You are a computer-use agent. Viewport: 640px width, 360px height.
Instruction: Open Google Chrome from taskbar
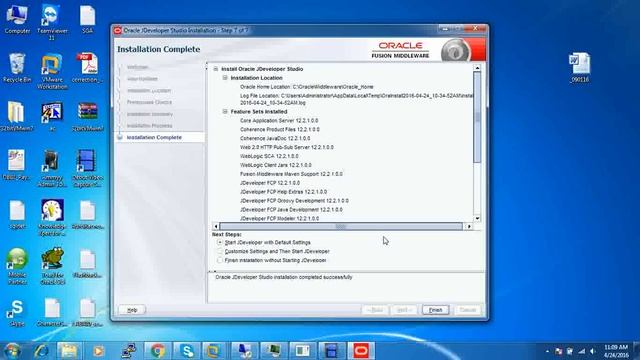pos(158,351)
